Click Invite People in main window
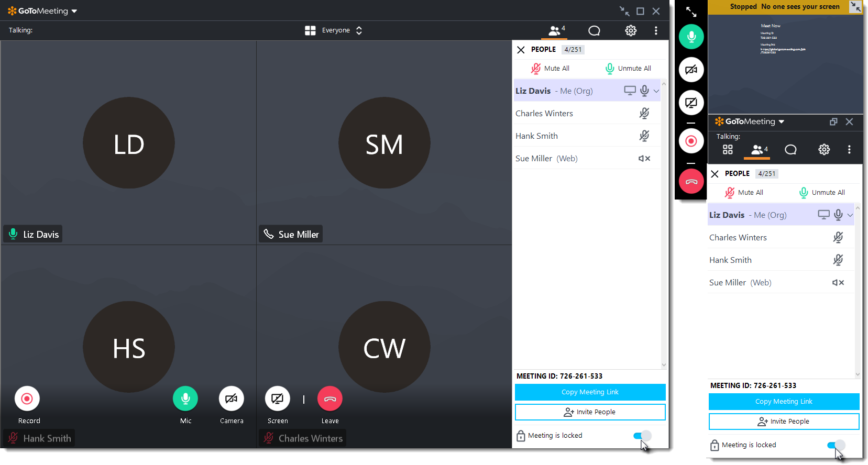Viewport: 868px width, 465px height. coord(590,412)
